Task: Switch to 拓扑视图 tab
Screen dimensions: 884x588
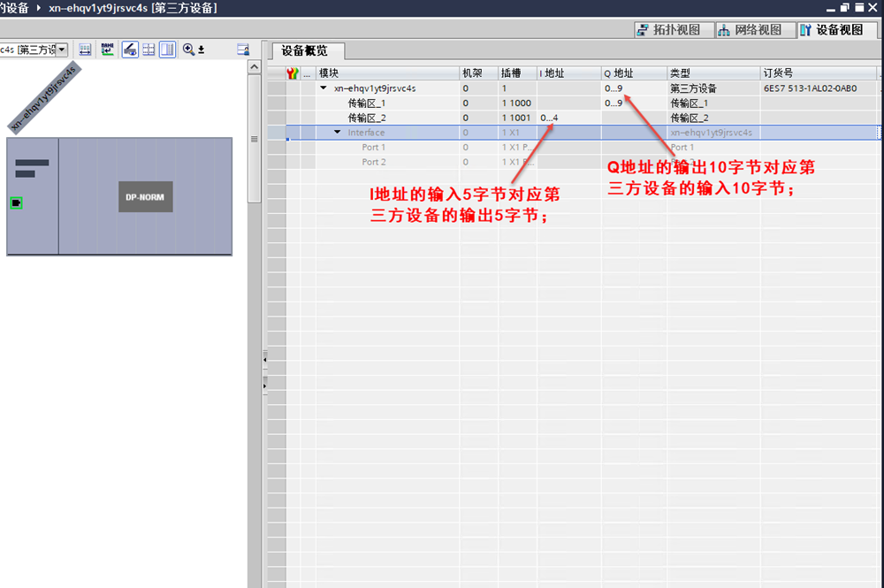Action: pos(668,29)
